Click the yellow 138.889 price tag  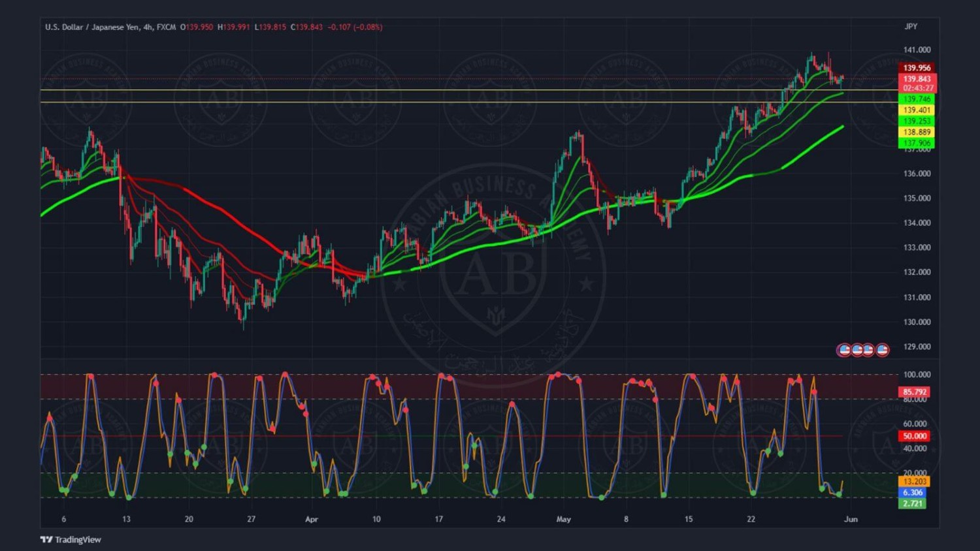pos(917,132)
